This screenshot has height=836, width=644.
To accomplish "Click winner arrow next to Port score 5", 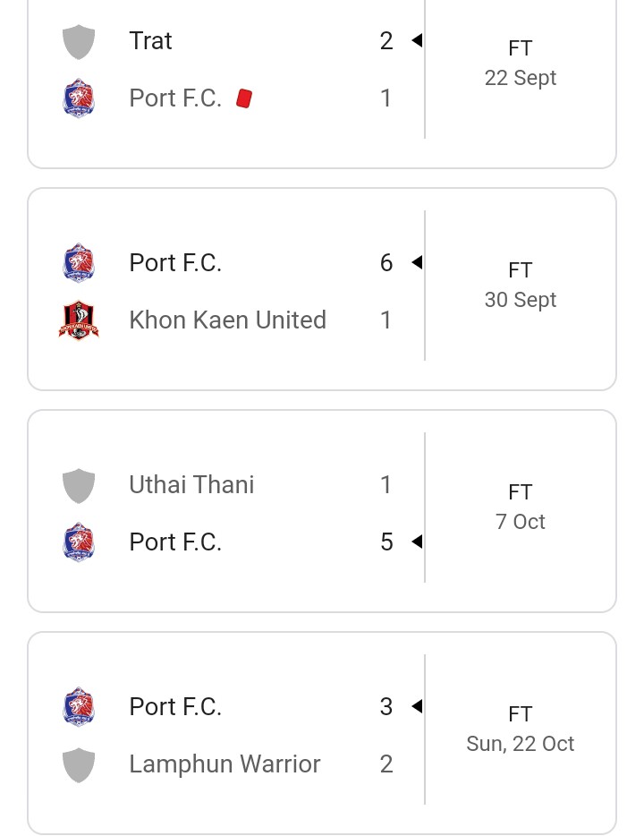I will point(417,542).
